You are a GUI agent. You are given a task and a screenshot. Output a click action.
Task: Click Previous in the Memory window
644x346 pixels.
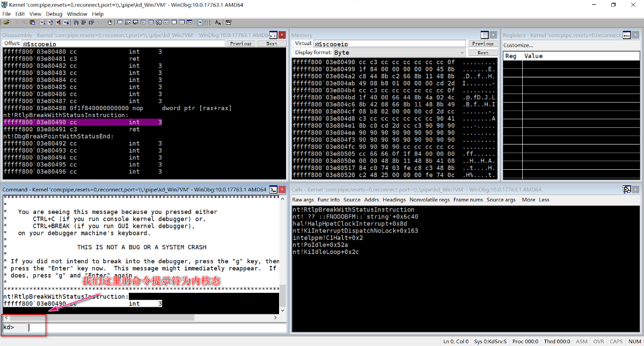click(482, 44)
